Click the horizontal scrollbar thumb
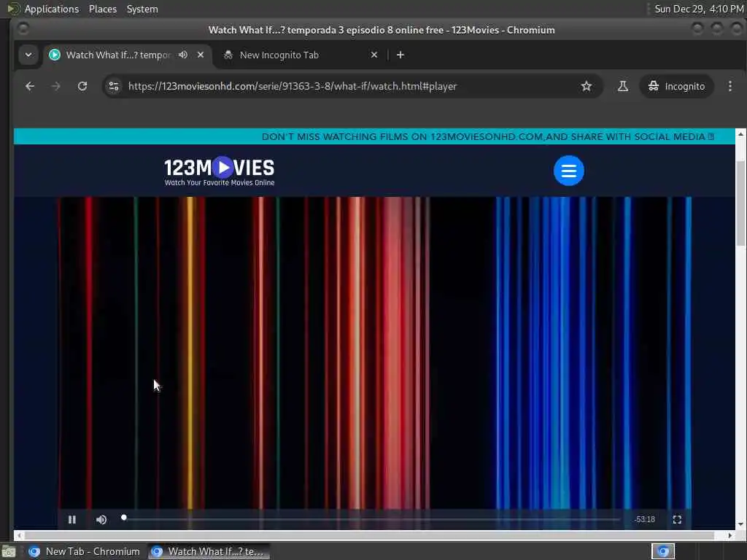This screenshot has height=560, width=747. click(x=369, y=536)
